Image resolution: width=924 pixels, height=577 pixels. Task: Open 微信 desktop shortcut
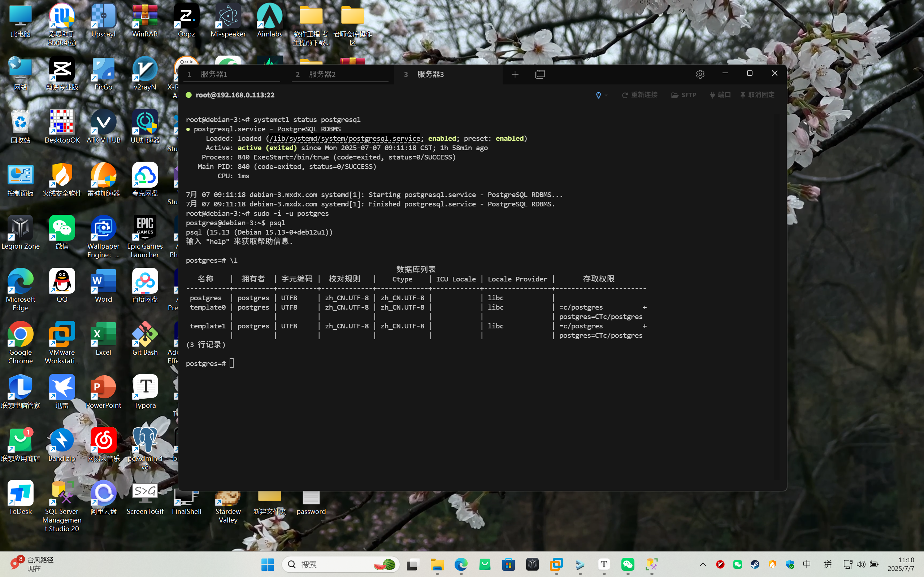pyautogui.click(x=62, y=233)
